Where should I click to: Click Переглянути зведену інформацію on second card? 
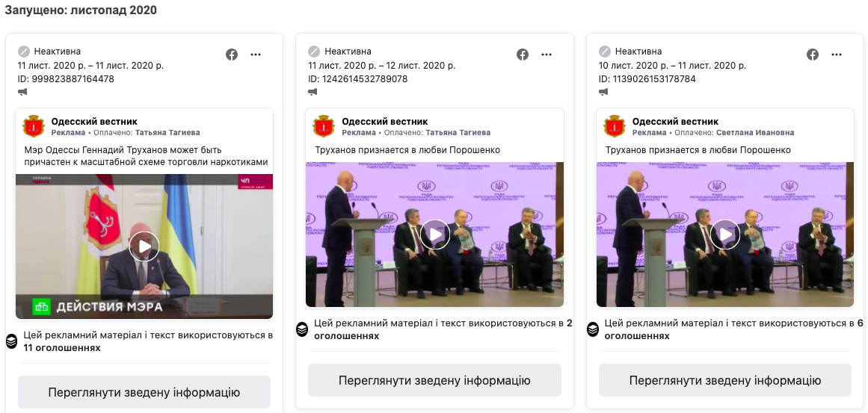434,380
